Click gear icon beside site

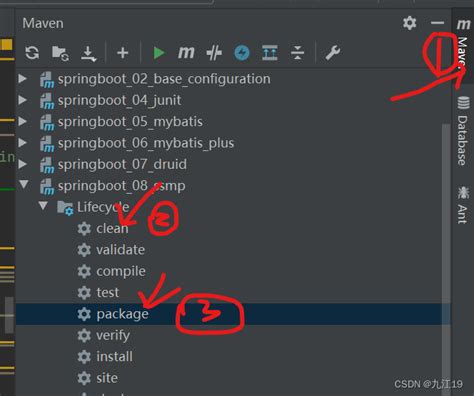coord(84,378)
